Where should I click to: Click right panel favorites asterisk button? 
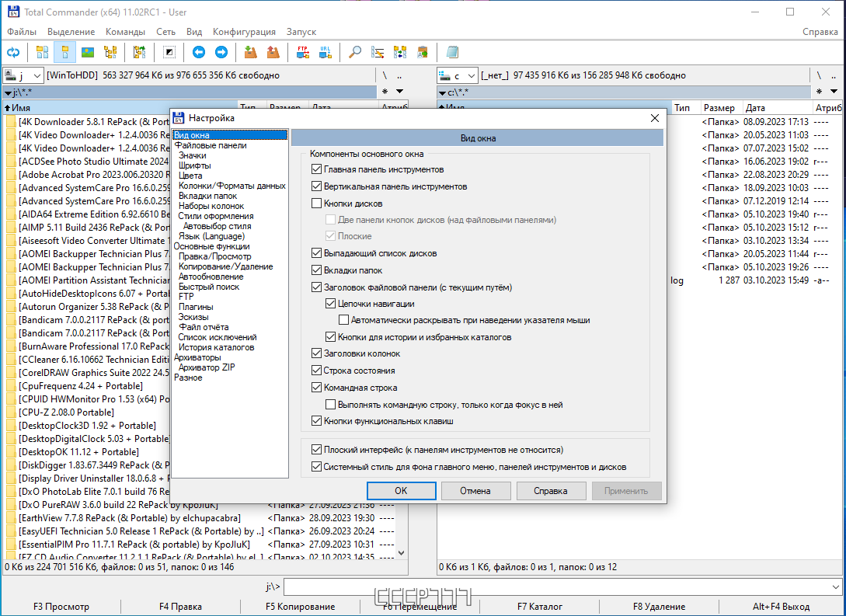[x=819, y=92]
